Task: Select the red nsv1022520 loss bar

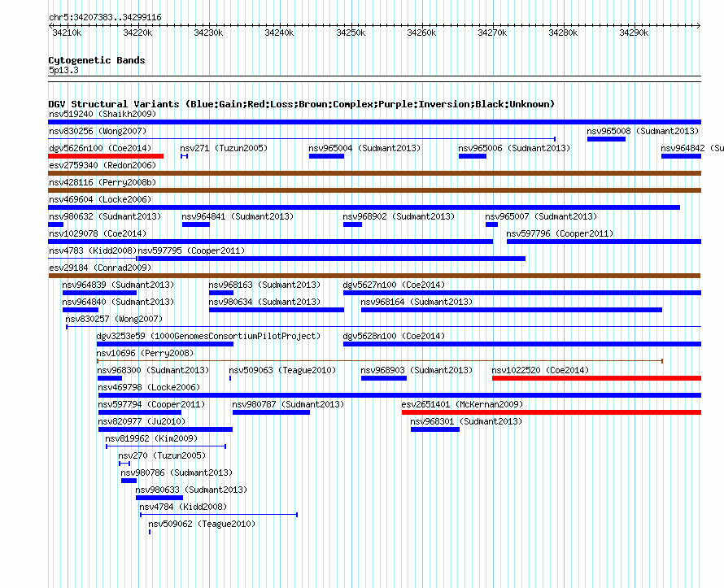Action: 596,378
